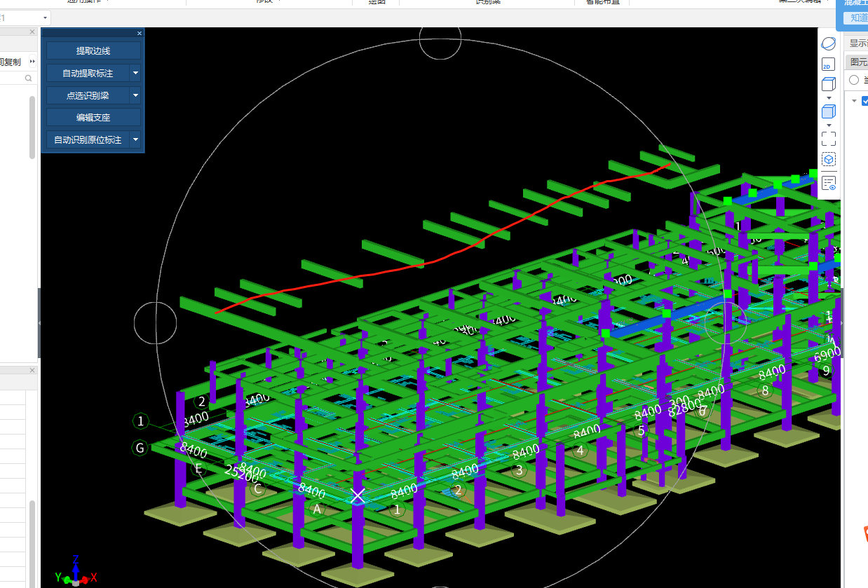
Task: Expand the 点选识别梁 dropdown arrow
Action: [x=135, y=95]
